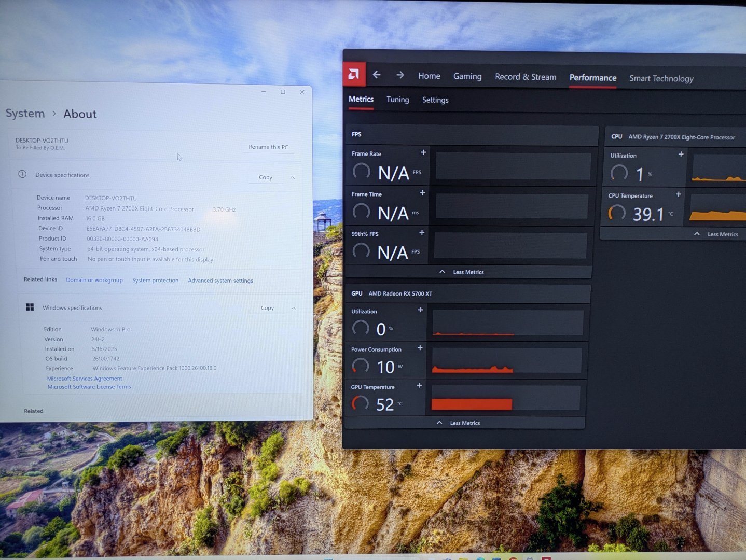Click the Windows logo in Windows specifications

pos(30,307)
